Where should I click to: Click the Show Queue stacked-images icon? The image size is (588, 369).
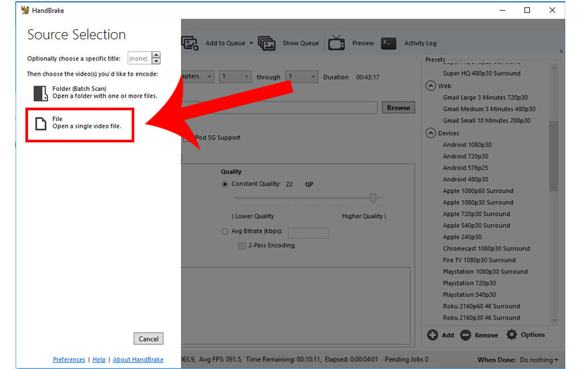click(x=267, y=43)
